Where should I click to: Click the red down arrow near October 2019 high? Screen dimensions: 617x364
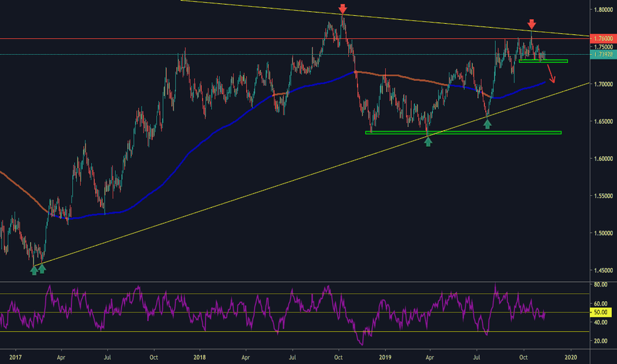click(532, 24)
